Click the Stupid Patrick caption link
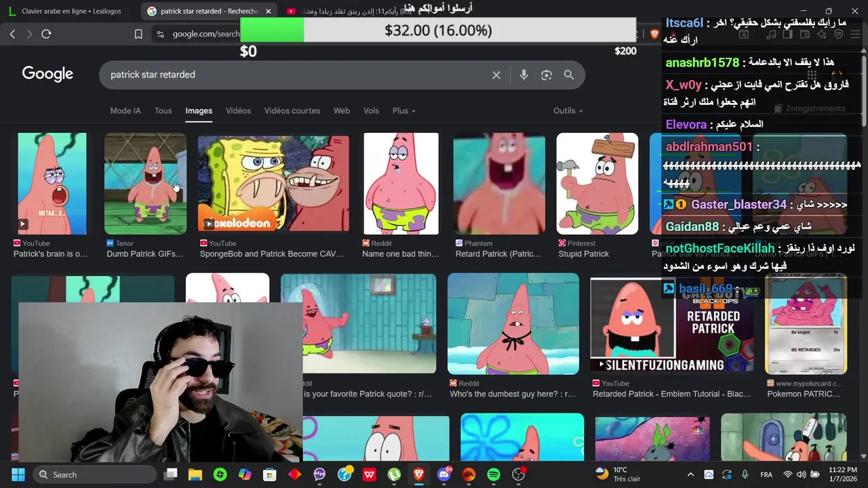The height and width of the screenshot is (488, 868). click(x=584, y=254)
